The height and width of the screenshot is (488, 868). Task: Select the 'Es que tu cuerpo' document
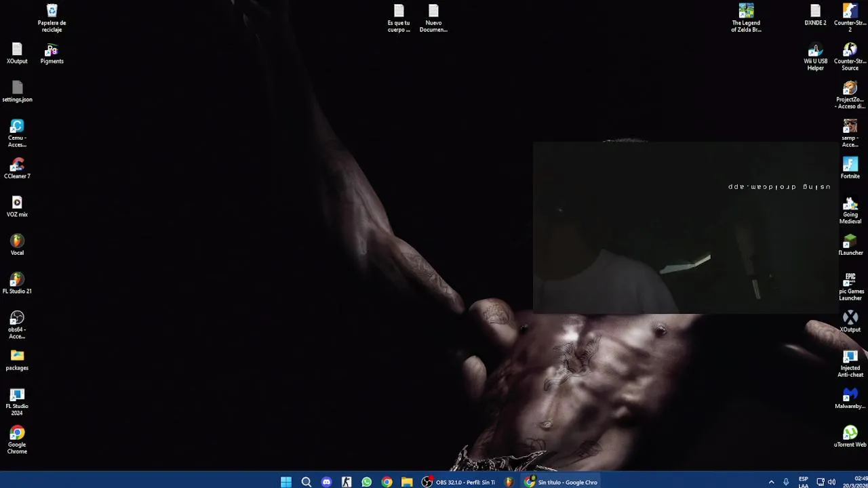(x=399, y=18)
